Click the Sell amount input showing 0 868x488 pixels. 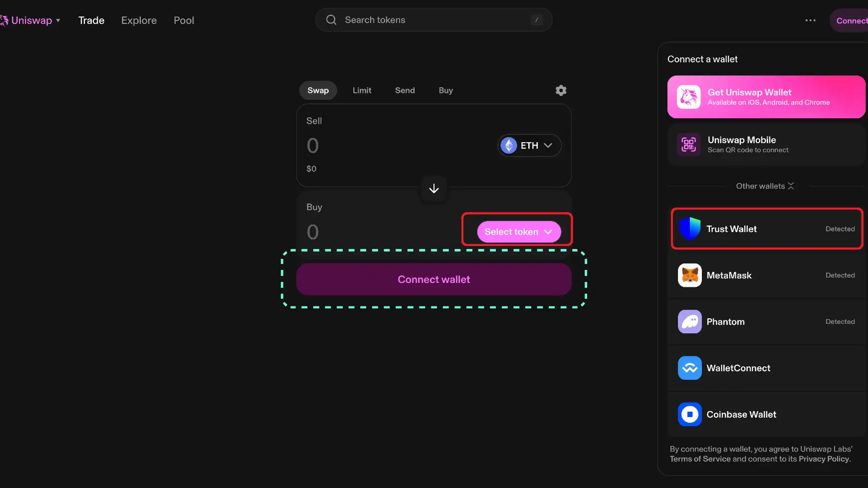[x=313, y=146]
